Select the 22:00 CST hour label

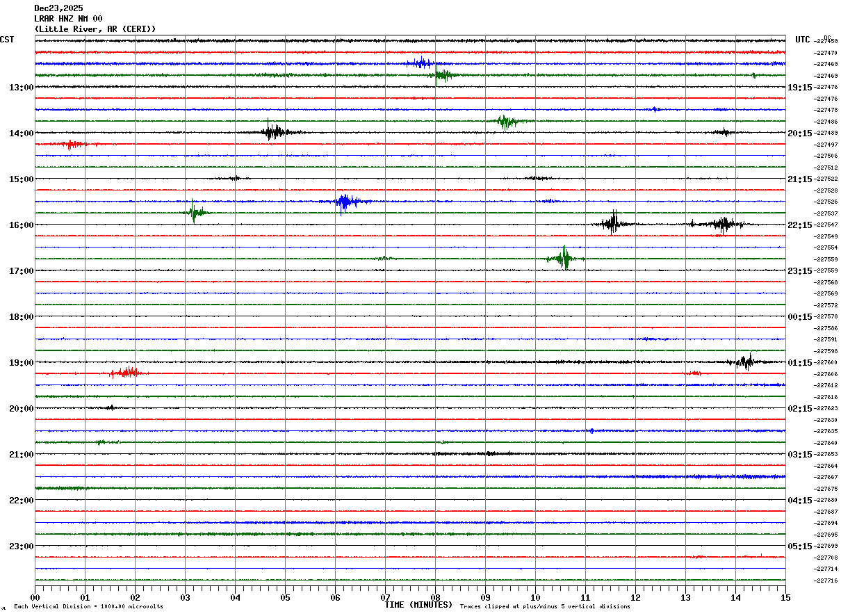[21, 501]
